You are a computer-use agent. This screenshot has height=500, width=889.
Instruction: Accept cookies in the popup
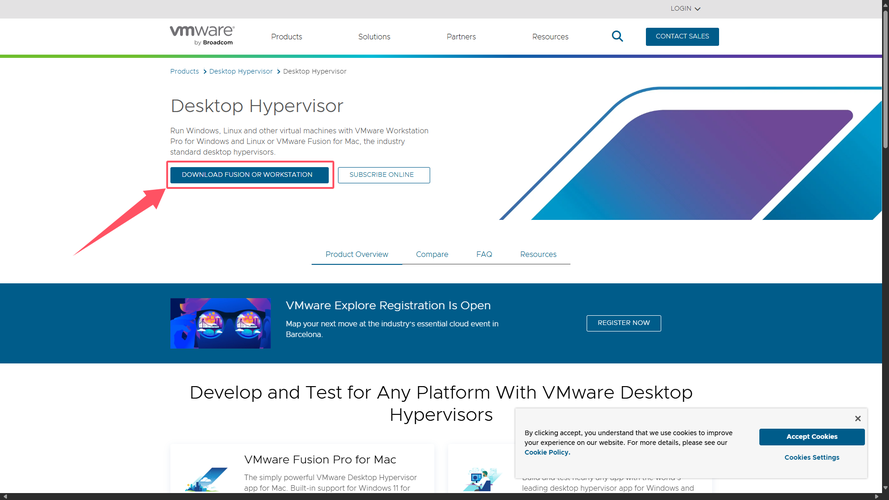coord(812,437)
